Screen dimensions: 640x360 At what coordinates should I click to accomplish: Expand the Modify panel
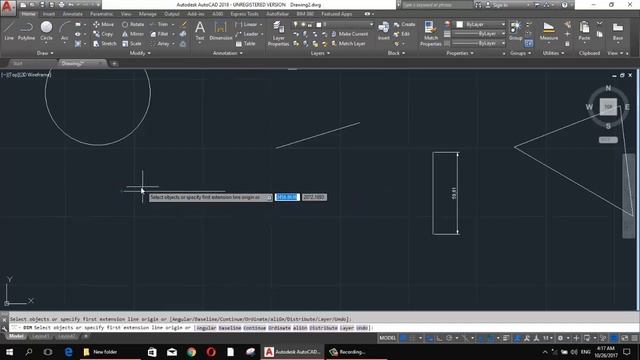(140, 53)
